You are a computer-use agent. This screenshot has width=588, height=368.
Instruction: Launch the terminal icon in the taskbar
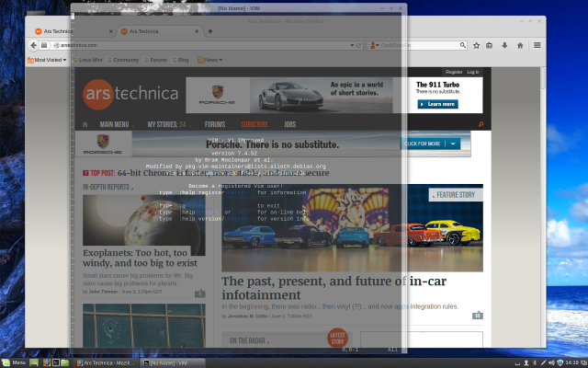(55, 362)
